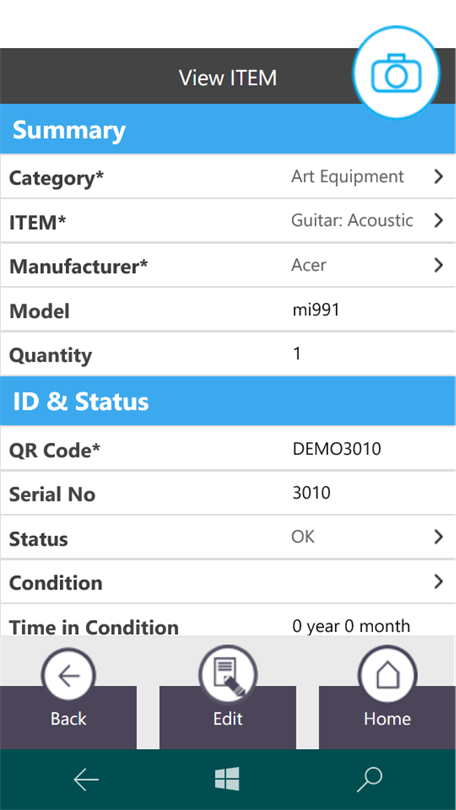Open the Windows Start logo button
The height and width of the screenshot is (810, 456).
point(227,778)
